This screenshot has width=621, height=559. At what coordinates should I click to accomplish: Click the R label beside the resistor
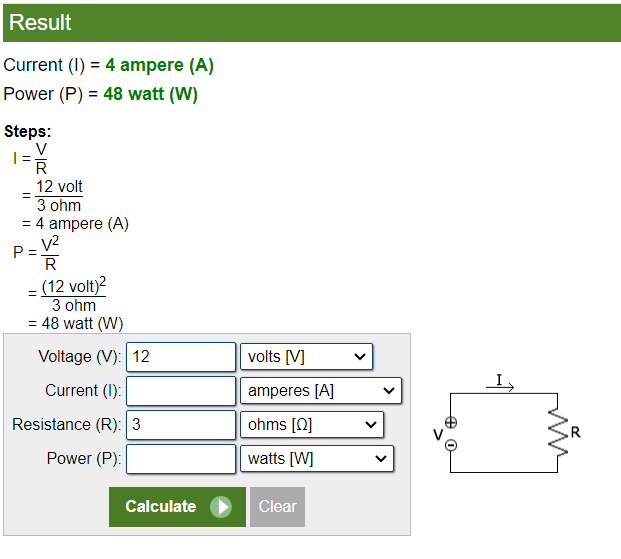(x=576, y=432)
